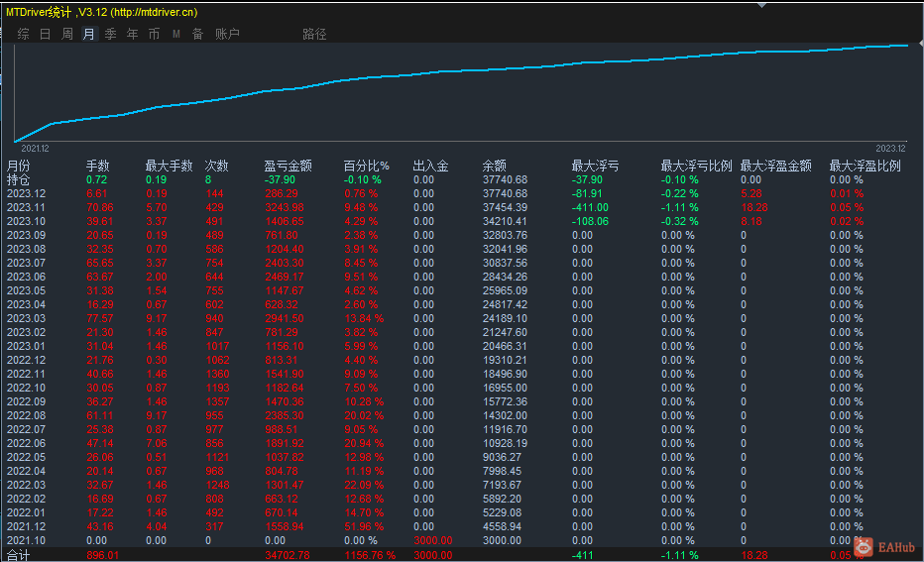Click the active 月 monthly tab
Screen dimensions: 924x562
pyautogui.click(x=88, y=34)
